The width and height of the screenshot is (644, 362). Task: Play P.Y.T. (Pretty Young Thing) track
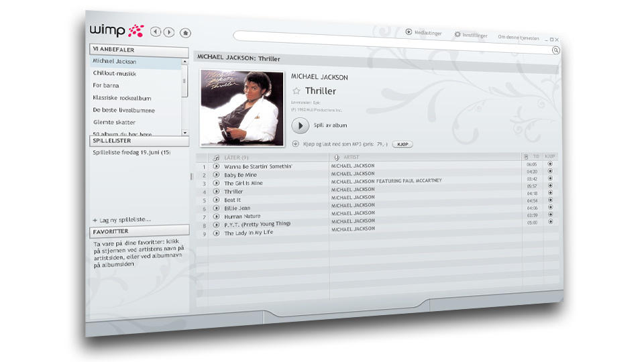pos(216,225)
